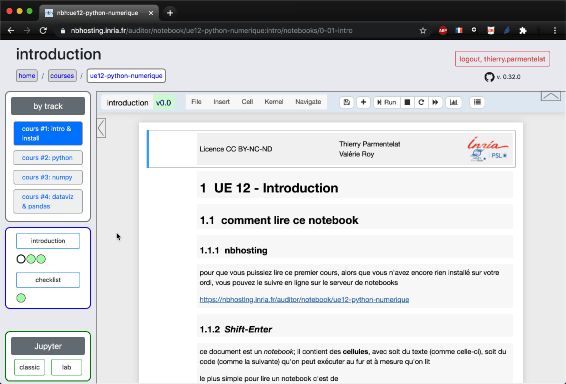Log out via logout, thierry.parmentelat button

tap(502, 59)
